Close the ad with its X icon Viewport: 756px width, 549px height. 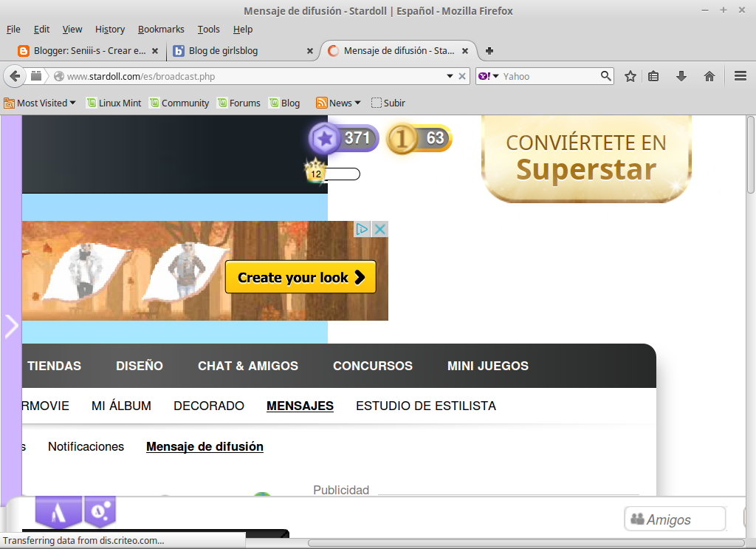click(x=380, y=228)
